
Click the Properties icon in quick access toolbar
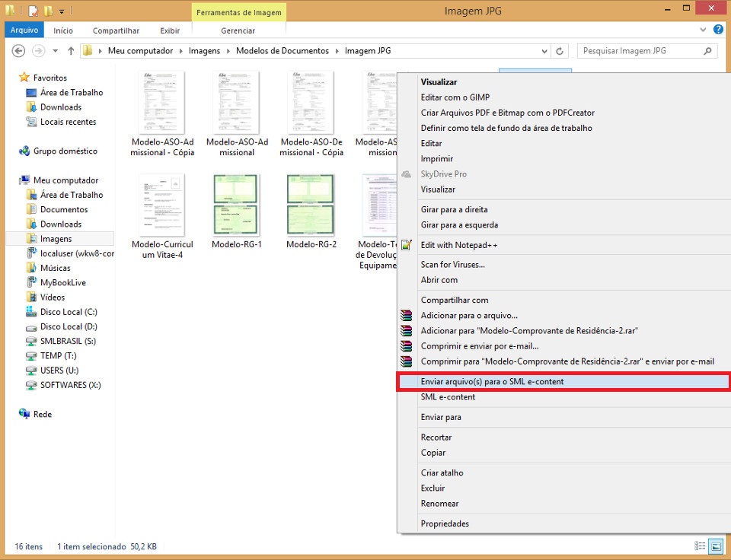click(33, 11)
